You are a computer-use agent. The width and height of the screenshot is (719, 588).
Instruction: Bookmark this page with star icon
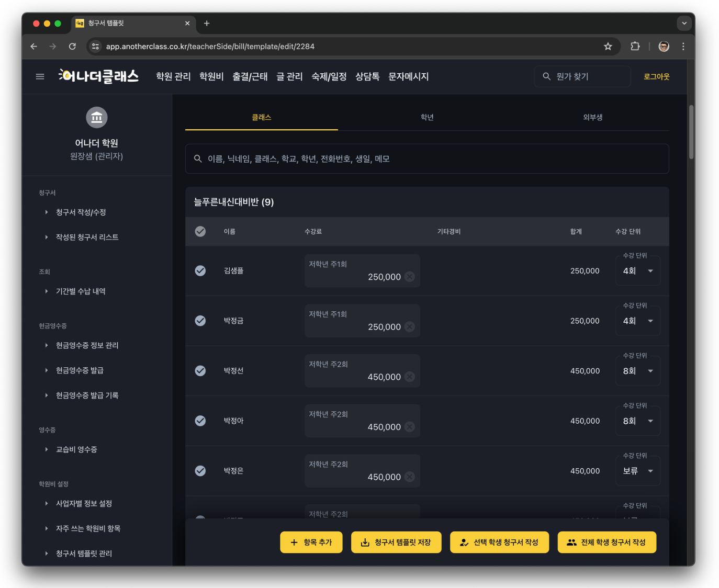[x=608, y=47]
